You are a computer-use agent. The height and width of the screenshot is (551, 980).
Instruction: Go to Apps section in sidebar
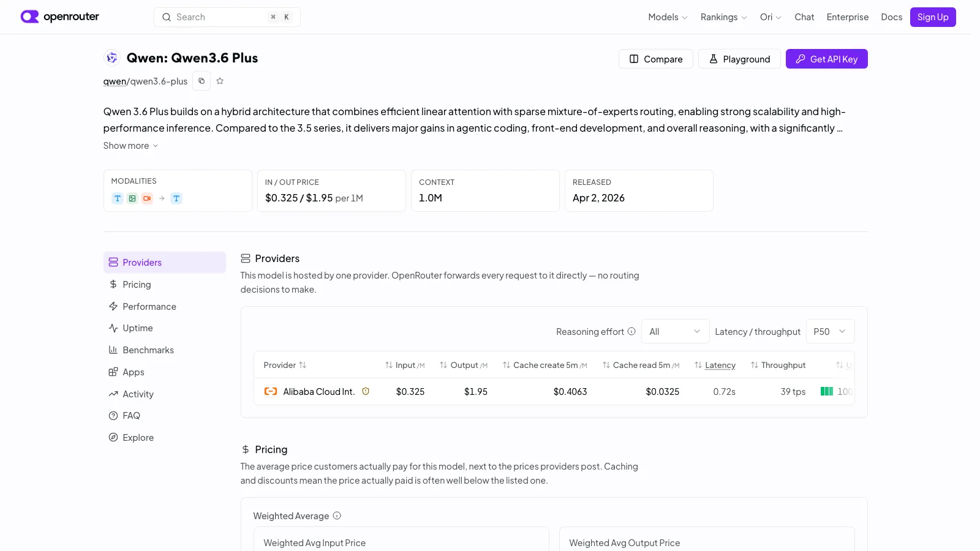(x=164, y=372)
